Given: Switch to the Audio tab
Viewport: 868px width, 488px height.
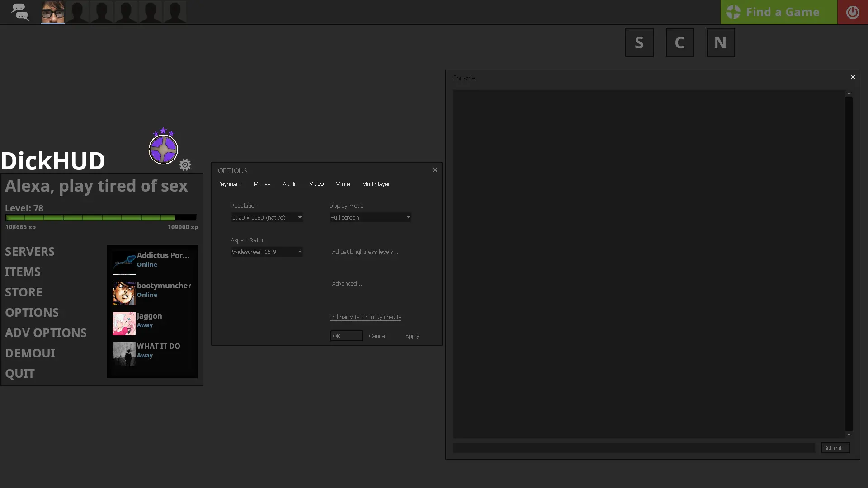Looking at the screenshot, I should click(290, 184).
